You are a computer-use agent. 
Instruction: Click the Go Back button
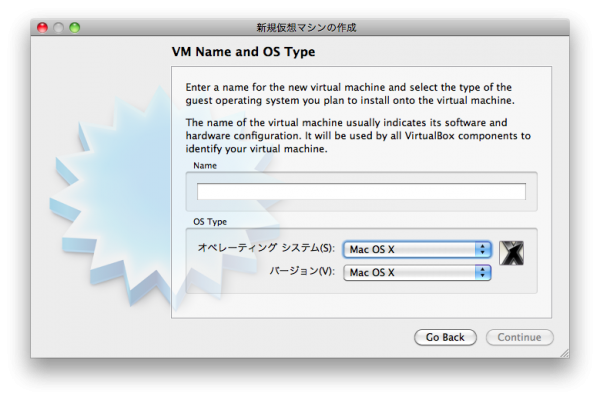tap(445, 337)
